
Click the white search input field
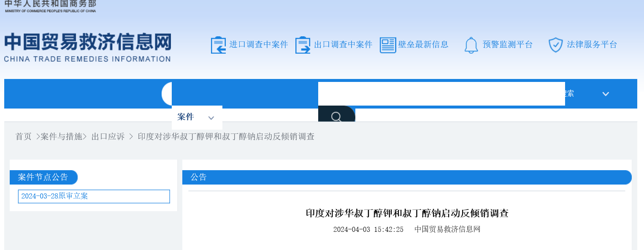coord(441,94)
